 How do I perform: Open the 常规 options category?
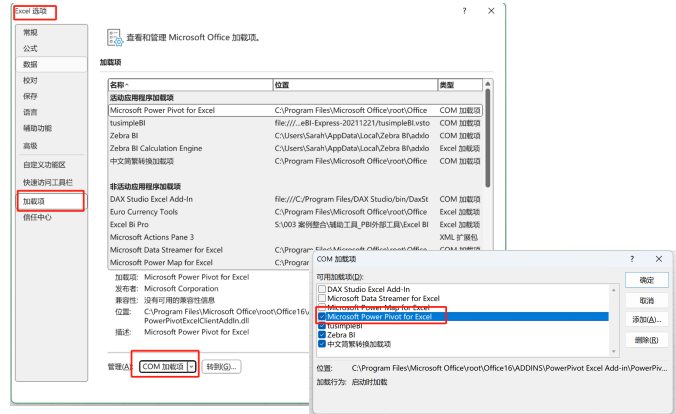click(x=52, y=32)
